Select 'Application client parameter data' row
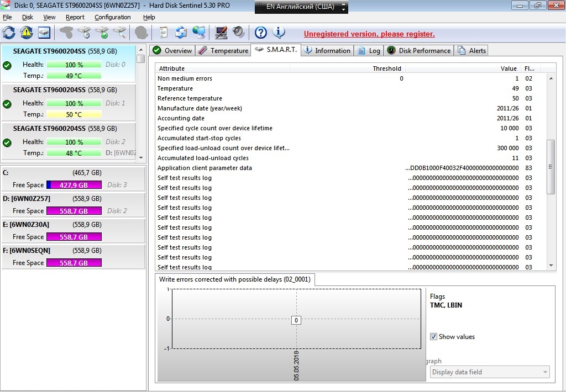The height and width of the screenshot is (392, 566). point(351,168)
